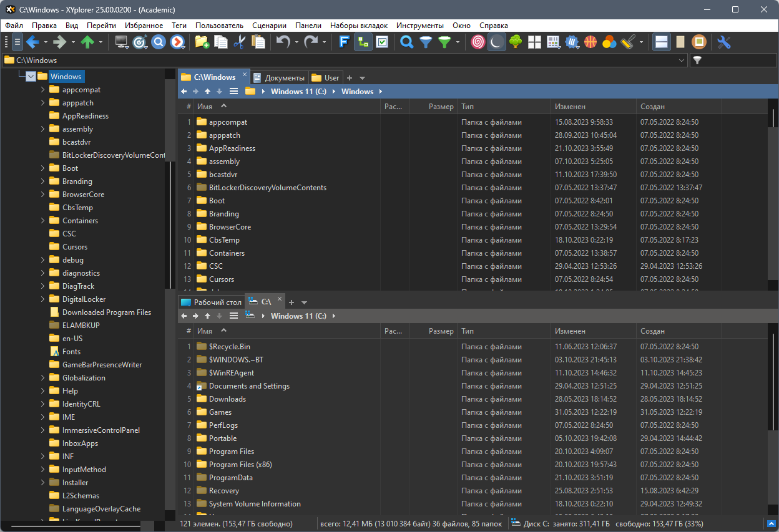779x532 pixels.
Task: Switch to the Документы tab
Action: click(x=280, y=78)
